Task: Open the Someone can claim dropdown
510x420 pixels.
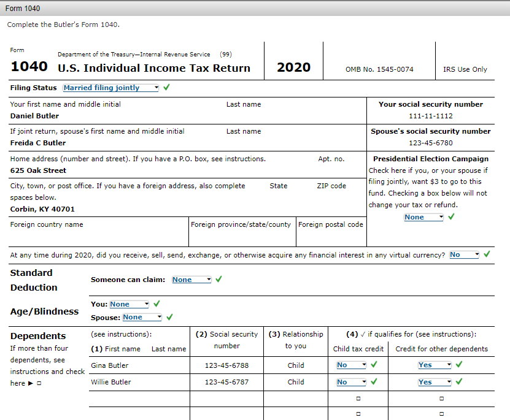Action: pos(191,279)
